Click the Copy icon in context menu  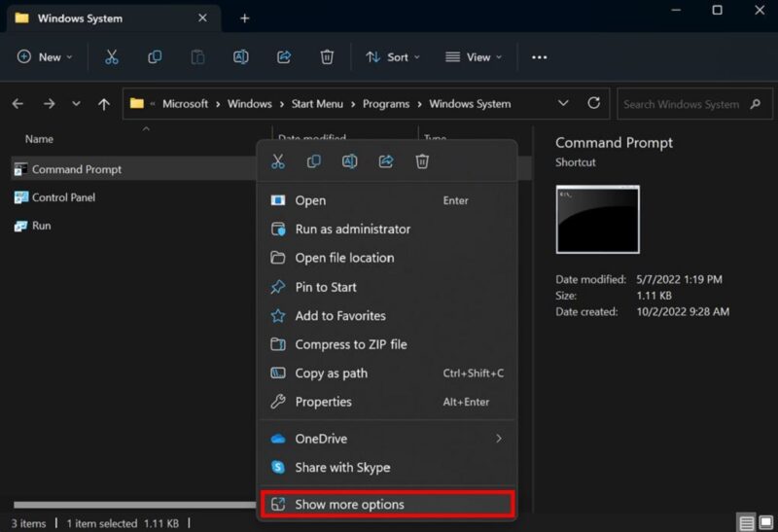click(313, 161)
